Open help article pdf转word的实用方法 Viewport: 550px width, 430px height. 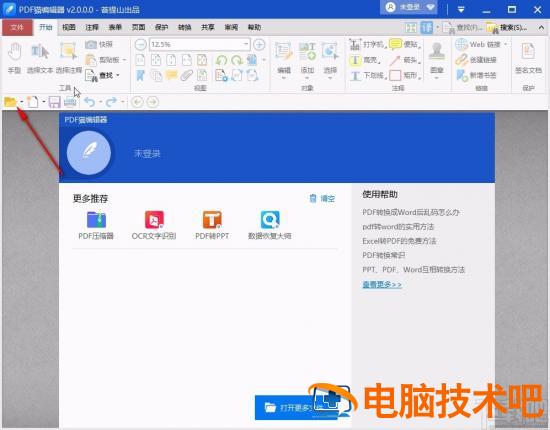(x=398, y=227)
